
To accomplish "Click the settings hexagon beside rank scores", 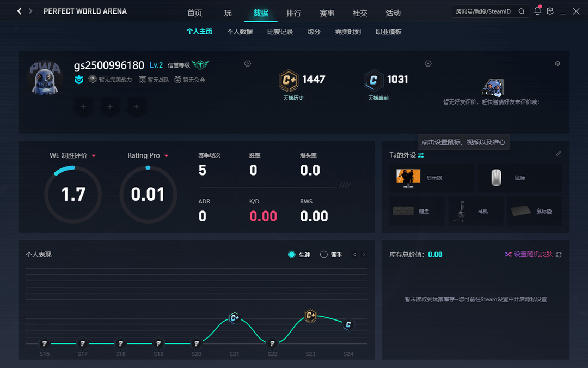I will (428, 63).
